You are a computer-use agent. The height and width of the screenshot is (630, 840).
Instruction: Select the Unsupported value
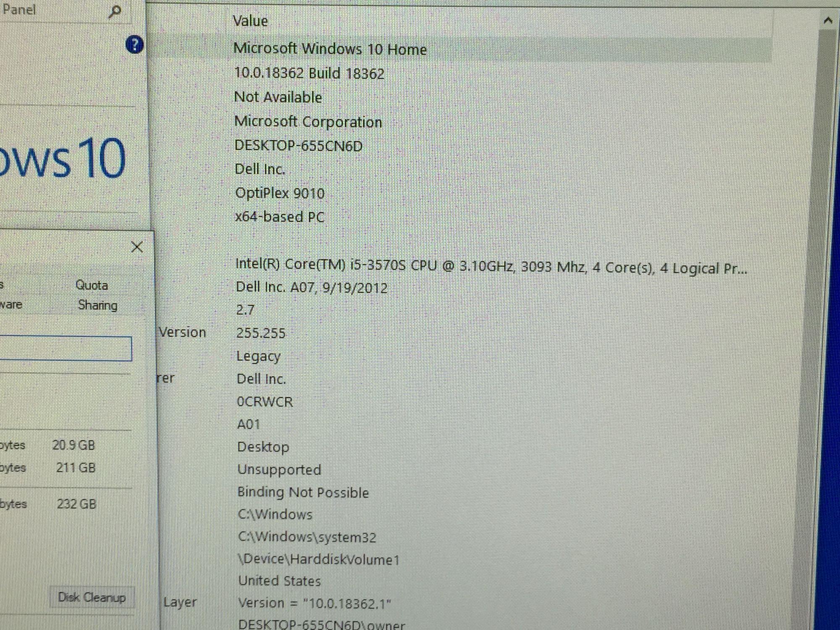click(x=279, y=470)
